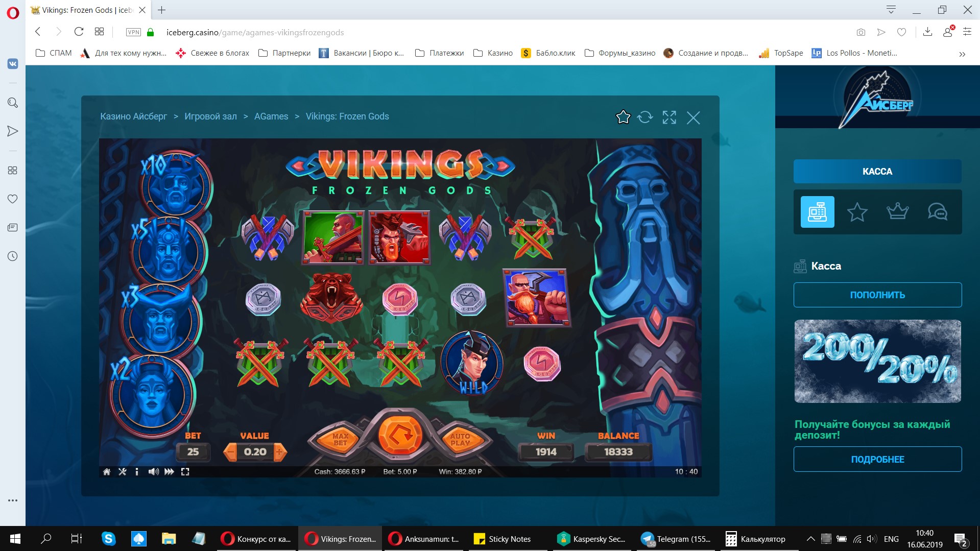Open the crown VIP tab in sidebar
Viewport: 980px width, 551px height.
897,212
